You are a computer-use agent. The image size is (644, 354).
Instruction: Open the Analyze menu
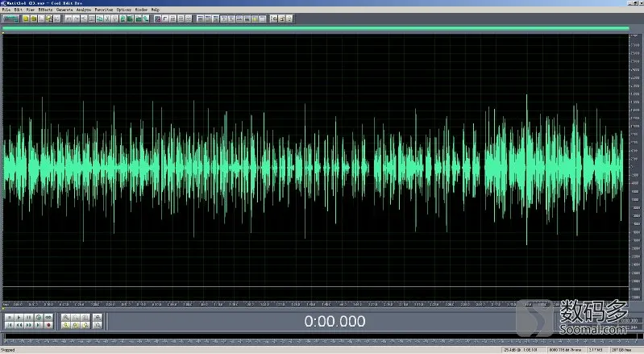click(x=83, y=10)
